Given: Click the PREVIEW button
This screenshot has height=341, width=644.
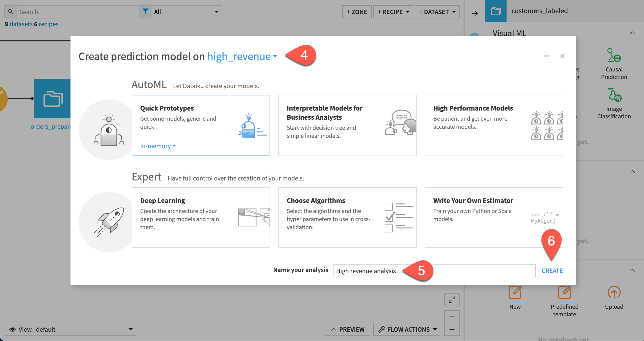Looking at the screenshot, I should pyautogui.click(x=347, y=329).
